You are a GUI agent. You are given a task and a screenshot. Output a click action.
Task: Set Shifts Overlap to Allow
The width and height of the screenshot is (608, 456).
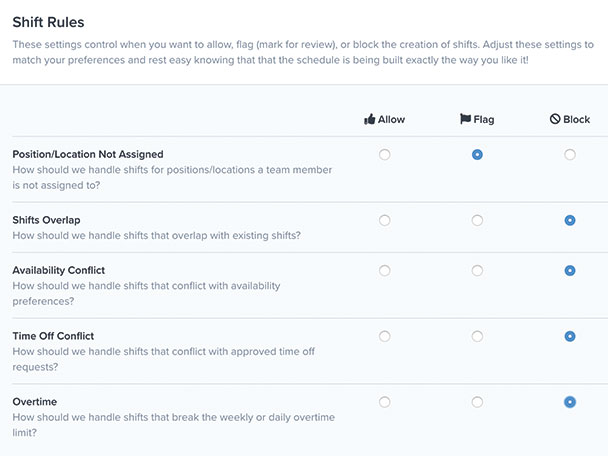(x=385, y=220)
